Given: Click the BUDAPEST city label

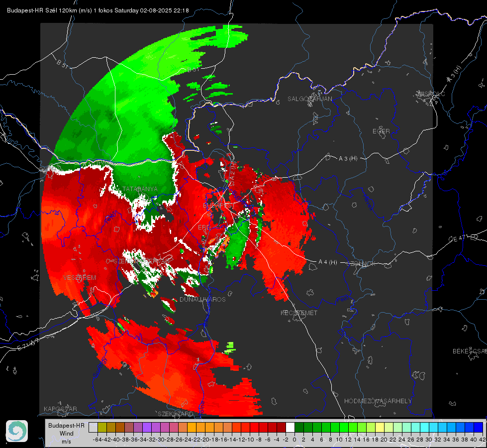Looking at the screenshot, I should tap(219, 206).
